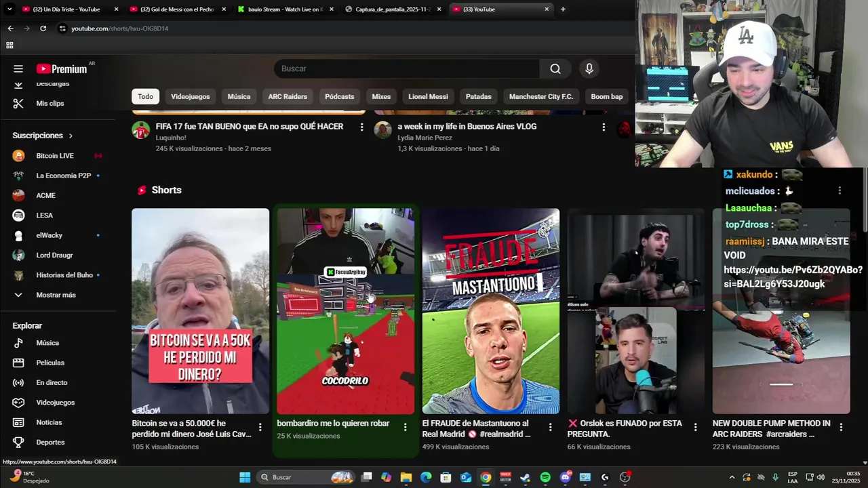
Task: Click the YouTube Premium logo
Action: click(62, 68)
